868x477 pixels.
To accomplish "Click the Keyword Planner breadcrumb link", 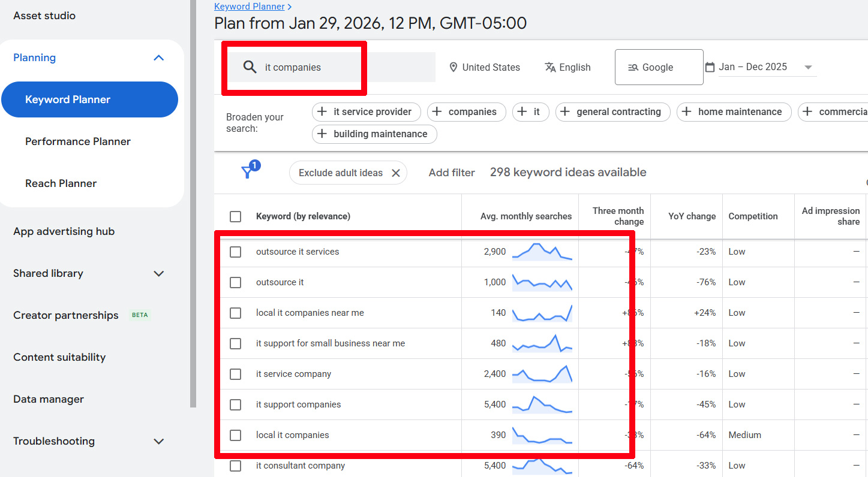I will tap(249, 7).
